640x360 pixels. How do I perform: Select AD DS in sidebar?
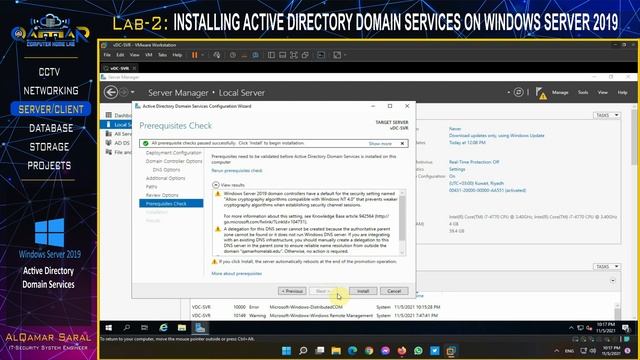click(118, 143)
